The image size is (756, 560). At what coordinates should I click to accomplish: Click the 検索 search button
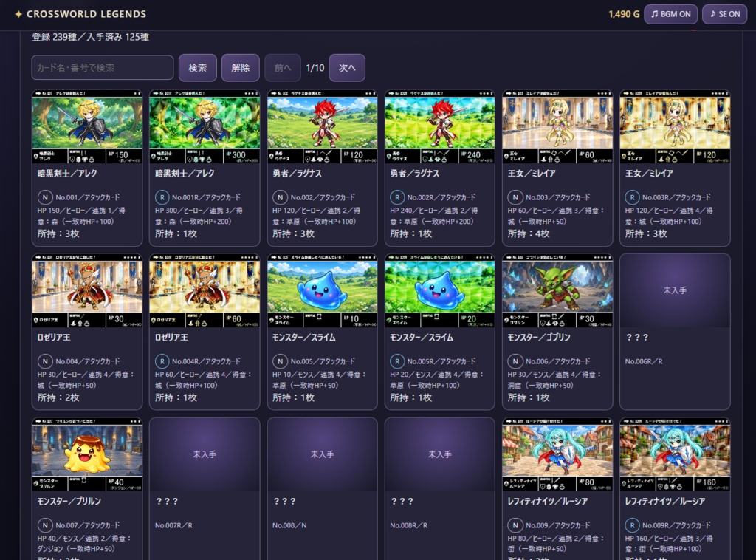198,67
